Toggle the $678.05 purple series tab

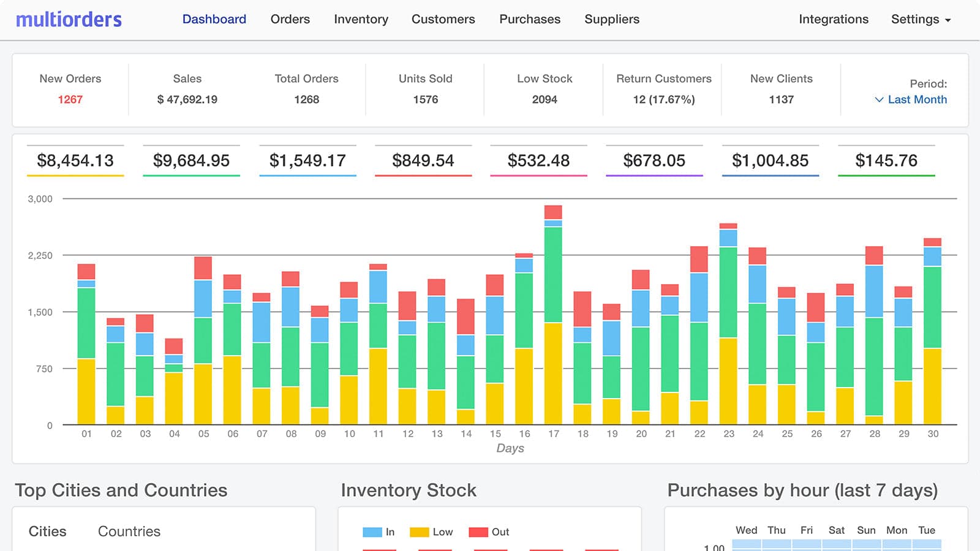point(654,160)
